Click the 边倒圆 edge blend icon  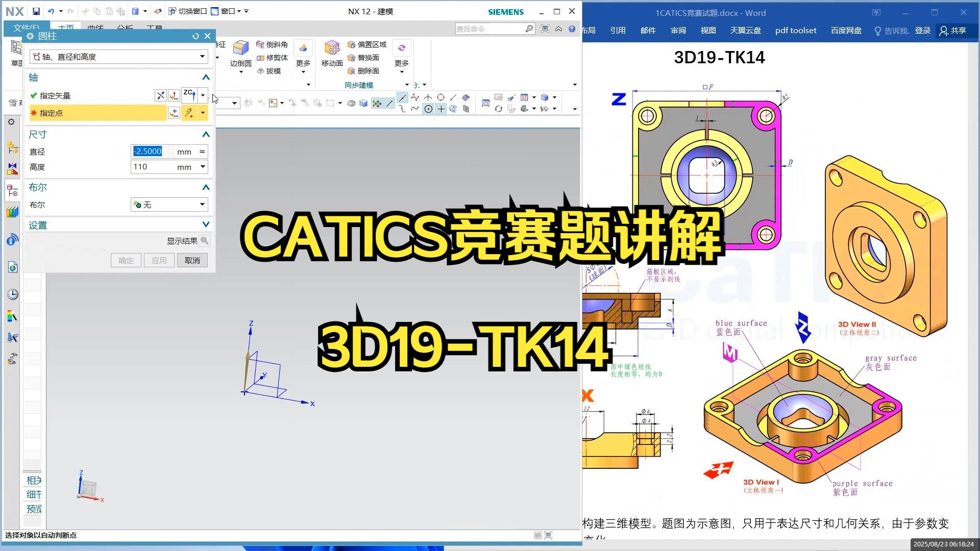click(x=240, y=49)
